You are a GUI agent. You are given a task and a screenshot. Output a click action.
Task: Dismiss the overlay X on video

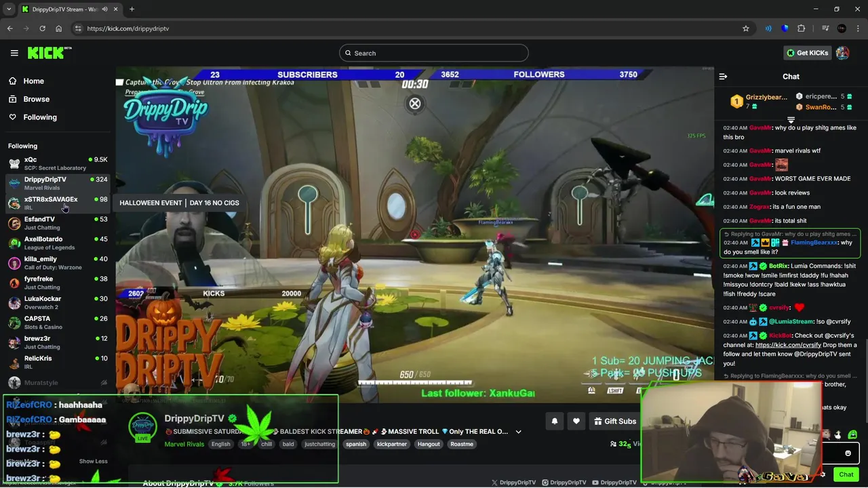[x=414, y=104]
